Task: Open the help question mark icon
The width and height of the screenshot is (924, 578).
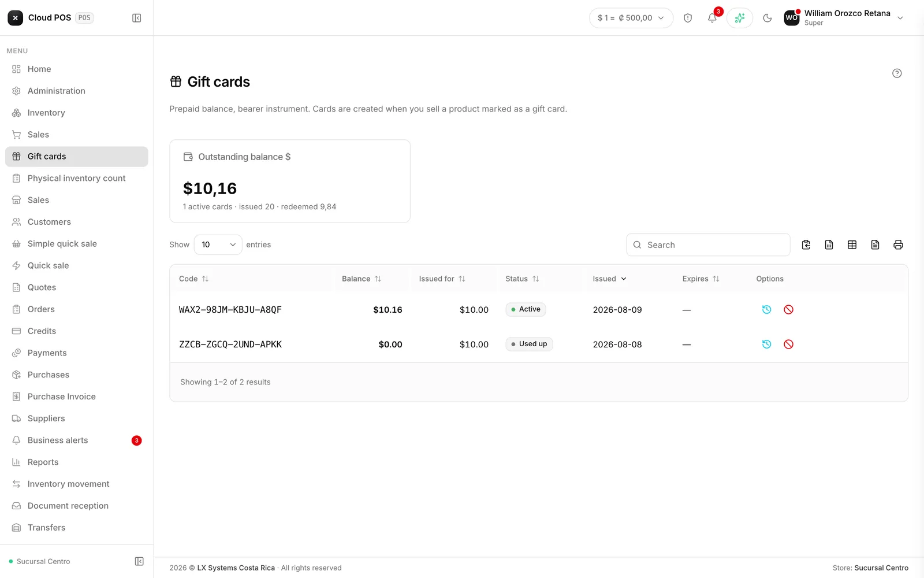Action: coord(897,73)
